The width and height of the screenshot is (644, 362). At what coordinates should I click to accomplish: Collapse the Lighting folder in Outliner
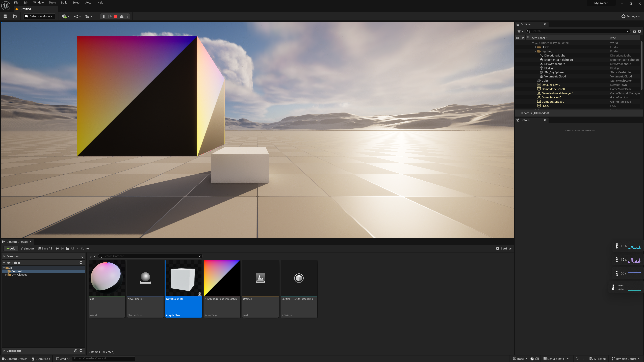[x=535, y=51]
